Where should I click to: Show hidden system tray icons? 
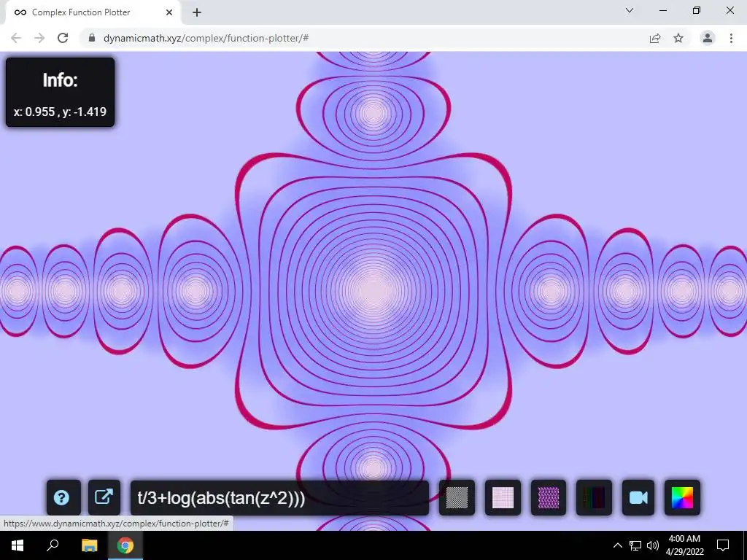tap(617, 545)
